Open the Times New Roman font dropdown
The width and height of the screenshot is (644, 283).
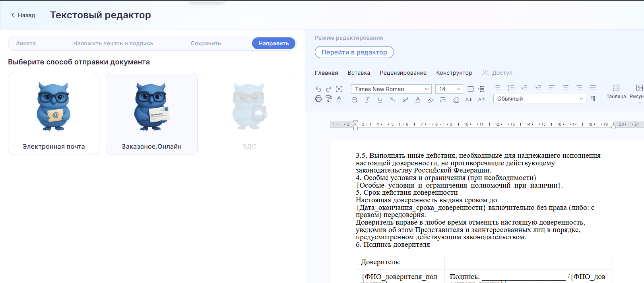tap(391, 89)
